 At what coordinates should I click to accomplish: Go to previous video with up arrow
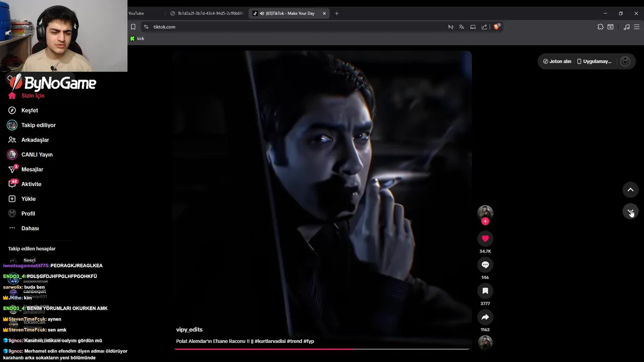coord(630,190)
